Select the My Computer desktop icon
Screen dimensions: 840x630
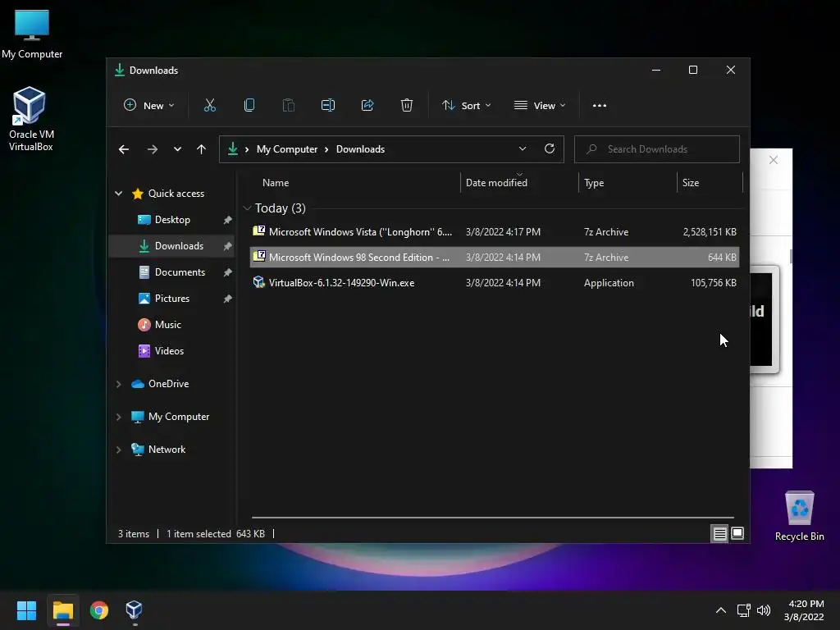(x=32, y=34)
